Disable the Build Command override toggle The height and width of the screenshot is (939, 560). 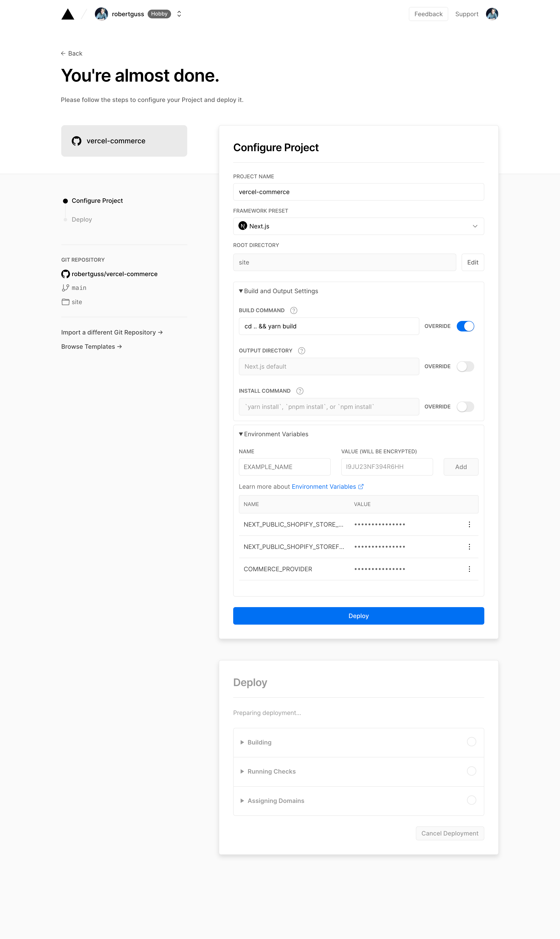click(x=465, y=326)
